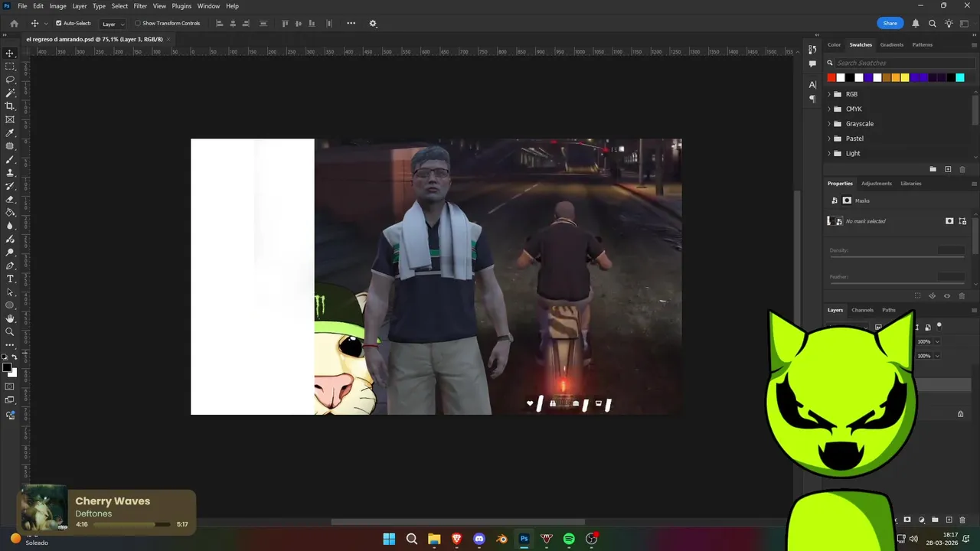Open the Move tool preset picker arrow
The width and height of the screenshot is (980, 551).
point(46,24)
